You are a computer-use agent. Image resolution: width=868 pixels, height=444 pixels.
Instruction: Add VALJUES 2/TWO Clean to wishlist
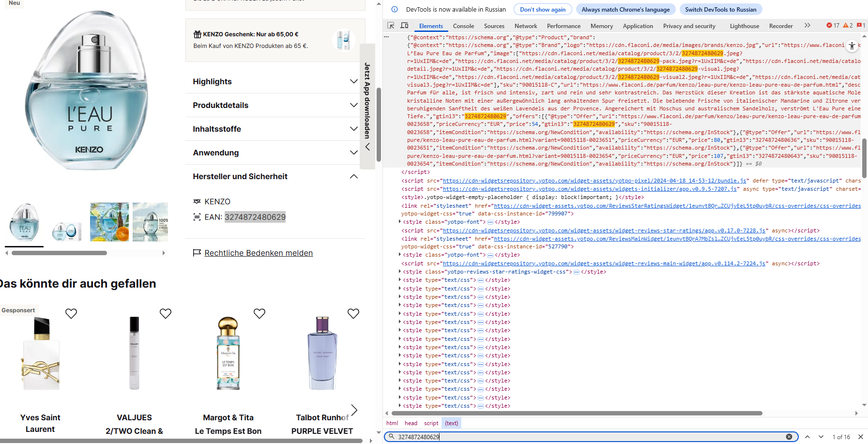(x=166, y=314)
